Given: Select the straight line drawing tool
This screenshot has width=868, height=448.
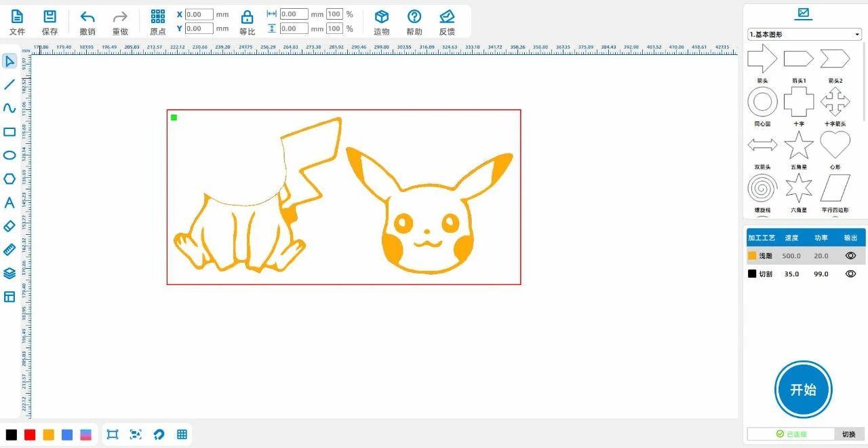Looking at the screenshot, I should (x=9, y=85).
